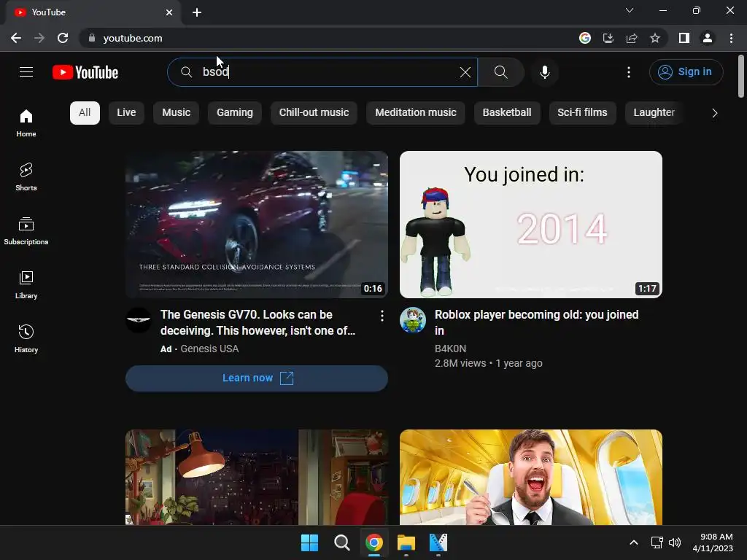Viewport: 747px width, 560px height.
Task: Open a new browser tab
Action: [x=197, y=12]
